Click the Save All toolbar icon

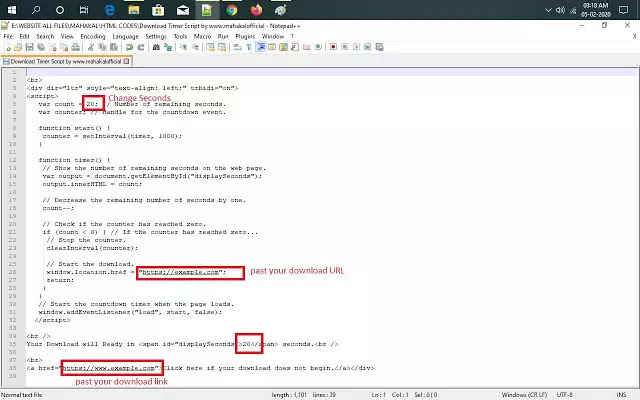coord(41,47)
